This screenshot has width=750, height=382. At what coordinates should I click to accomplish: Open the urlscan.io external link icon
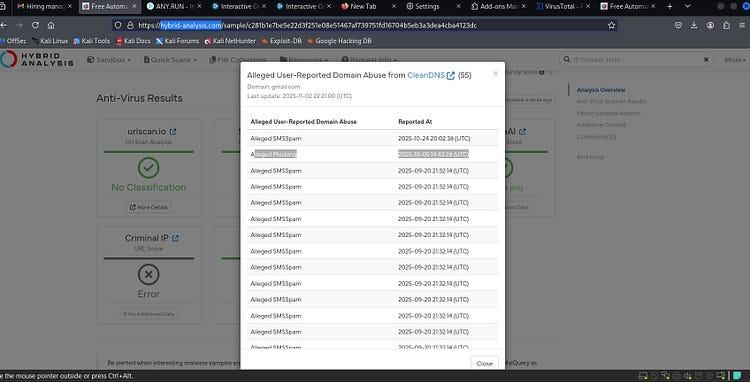(x=173, y=131)
